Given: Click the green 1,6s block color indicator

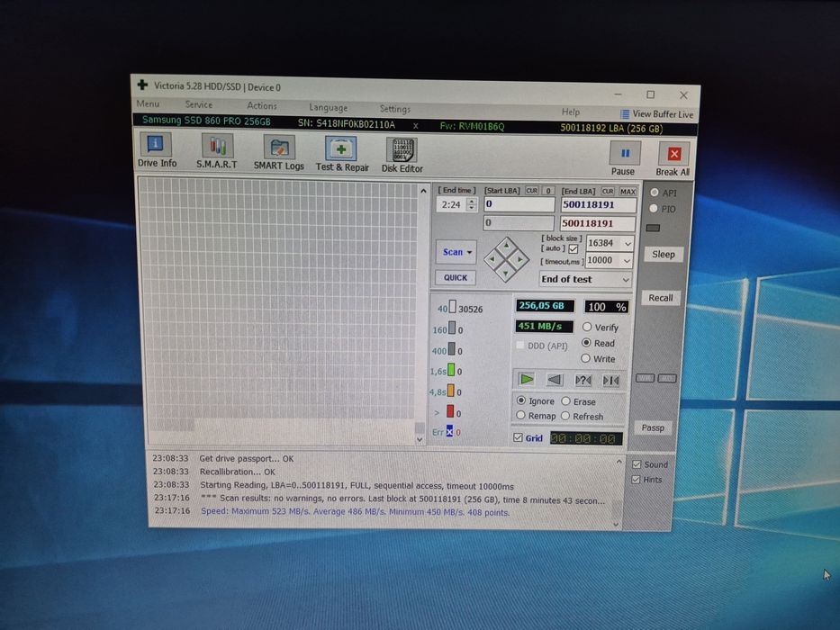Looking at the screenshot, I should (x=451, y=370).
